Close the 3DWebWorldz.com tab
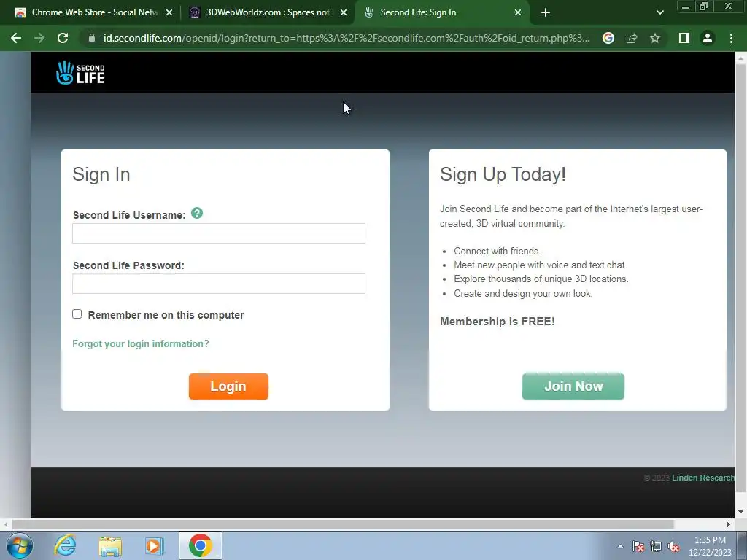 pos(344,12)
